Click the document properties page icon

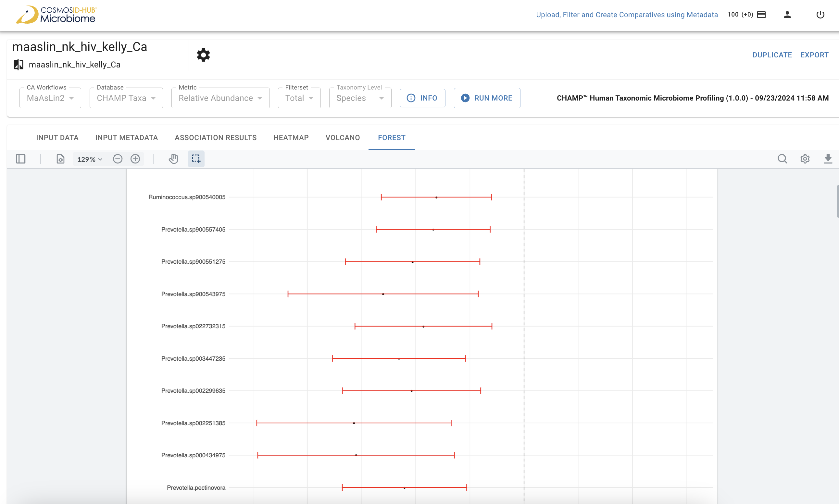60,159
